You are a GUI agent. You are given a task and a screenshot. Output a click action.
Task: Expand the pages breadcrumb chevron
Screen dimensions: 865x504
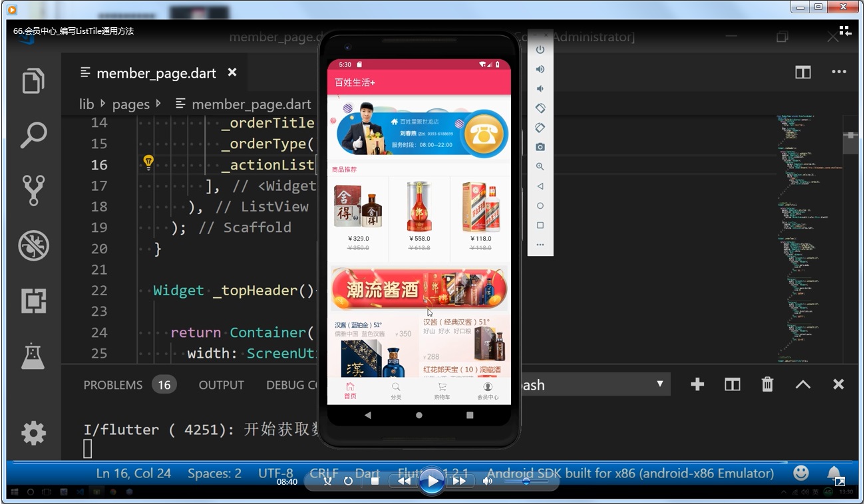158,104
